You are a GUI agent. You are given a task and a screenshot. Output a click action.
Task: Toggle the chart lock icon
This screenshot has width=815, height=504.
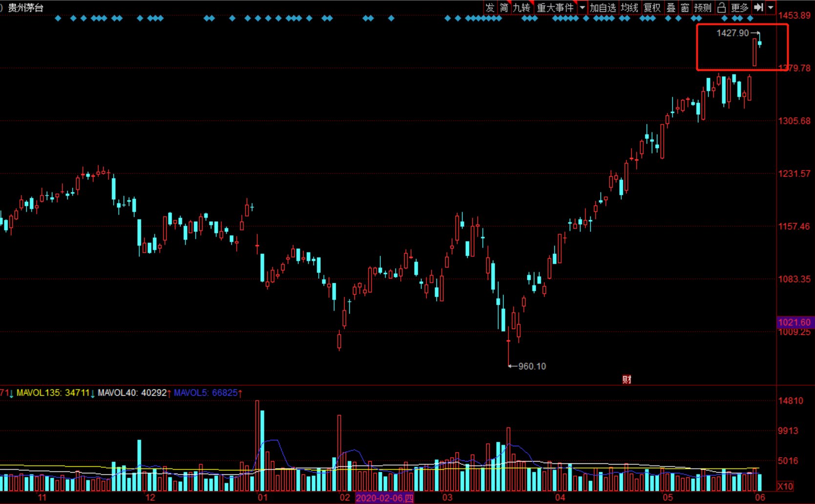tap(721, 8)
